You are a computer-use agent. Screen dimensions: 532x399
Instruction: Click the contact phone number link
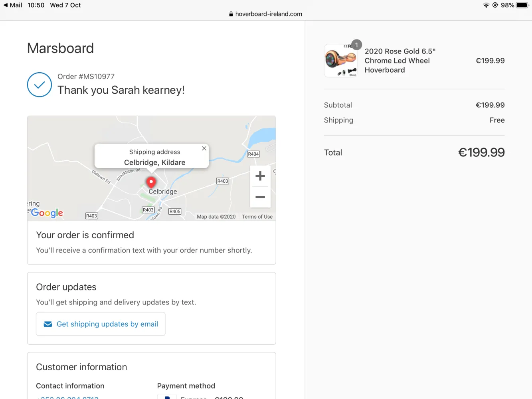68,397
